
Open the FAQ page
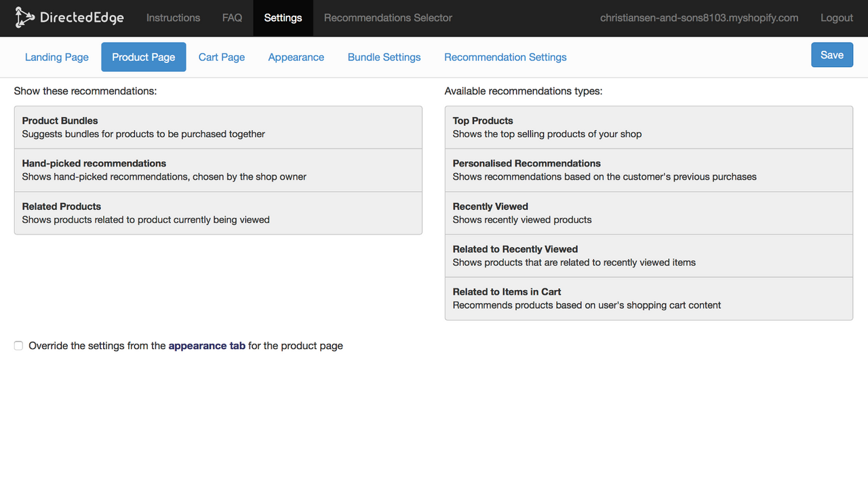(232, 18)
